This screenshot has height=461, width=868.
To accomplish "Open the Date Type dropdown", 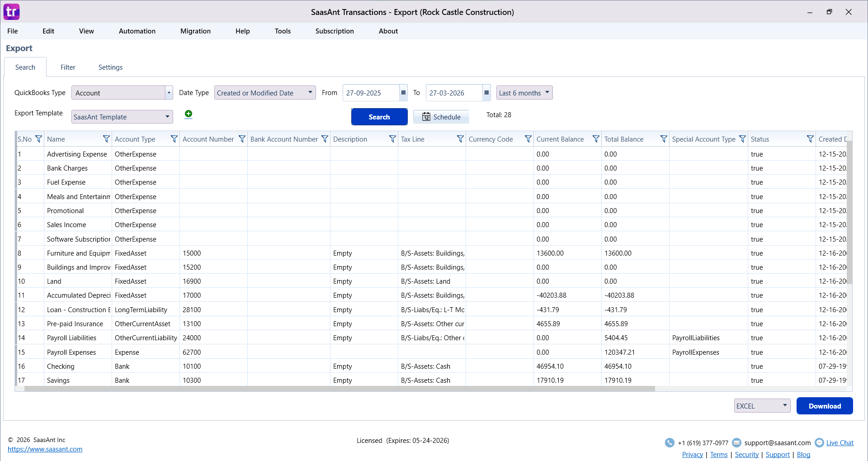I will click(x=310, y=93).
